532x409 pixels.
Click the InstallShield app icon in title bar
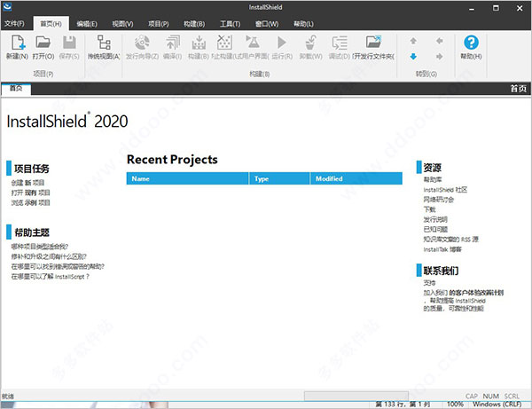tap(7, 6)
